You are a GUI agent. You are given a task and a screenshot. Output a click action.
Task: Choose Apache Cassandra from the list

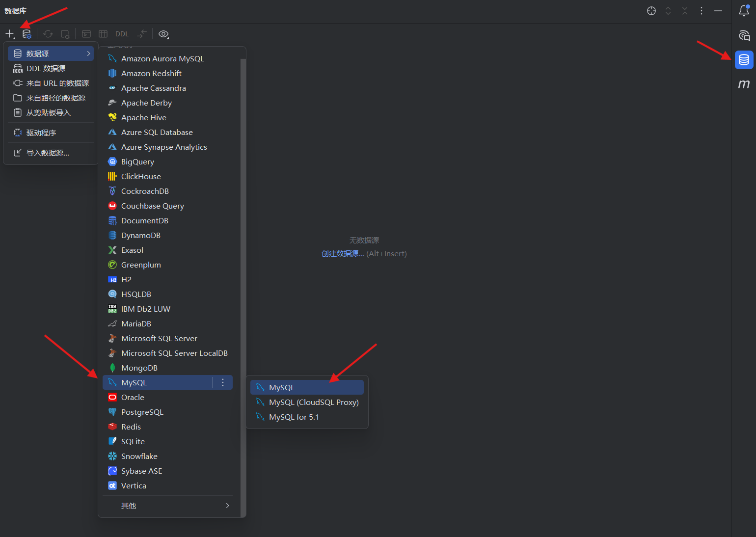click(167, 88)
